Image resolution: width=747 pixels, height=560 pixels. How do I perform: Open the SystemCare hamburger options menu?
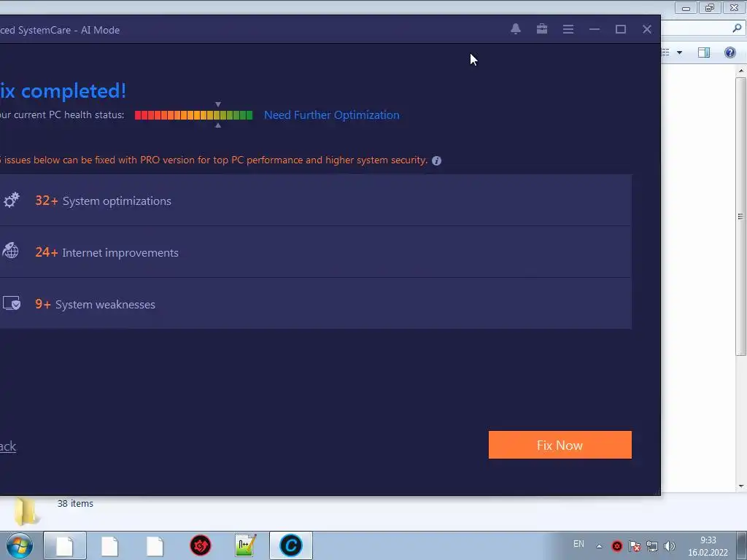coord(568,29)
